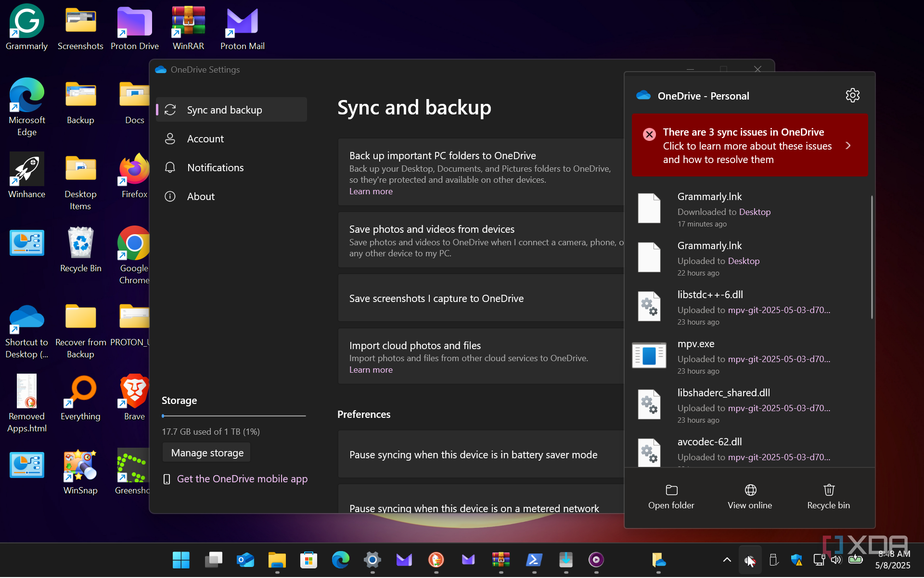Open Recycle Bin on desktop

[x=80, y=249]
